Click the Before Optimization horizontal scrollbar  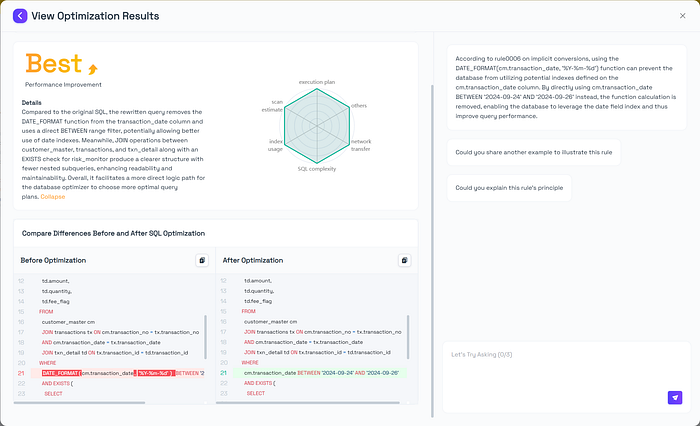79,403
